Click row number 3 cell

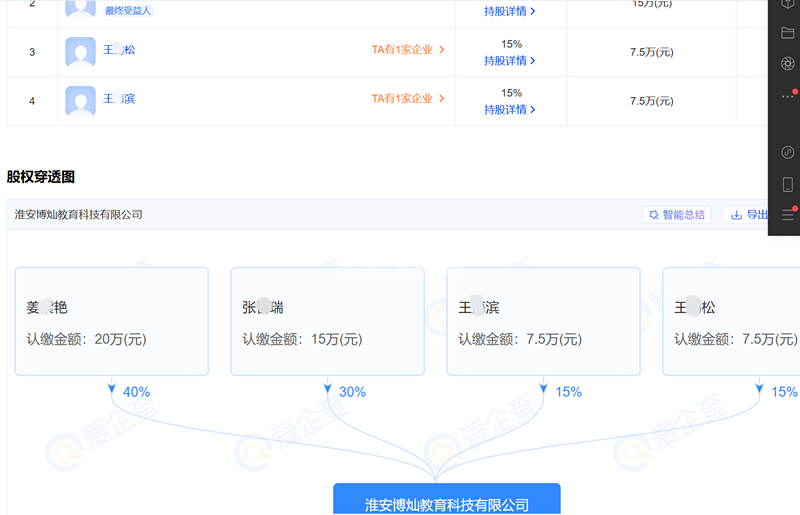click(x=32, y=52)
